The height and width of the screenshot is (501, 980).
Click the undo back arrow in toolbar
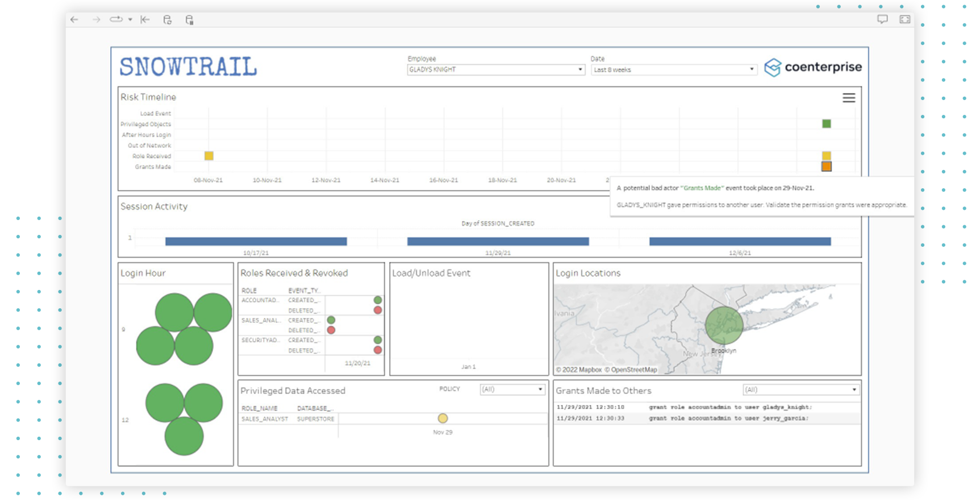tap(74, 19)
